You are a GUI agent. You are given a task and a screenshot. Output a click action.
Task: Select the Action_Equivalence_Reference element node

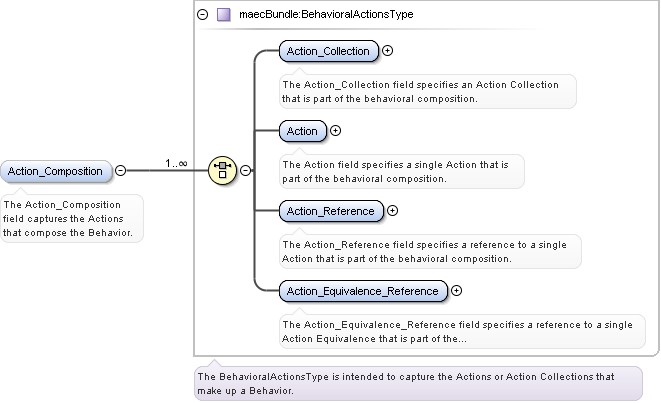tap(362, 291)
